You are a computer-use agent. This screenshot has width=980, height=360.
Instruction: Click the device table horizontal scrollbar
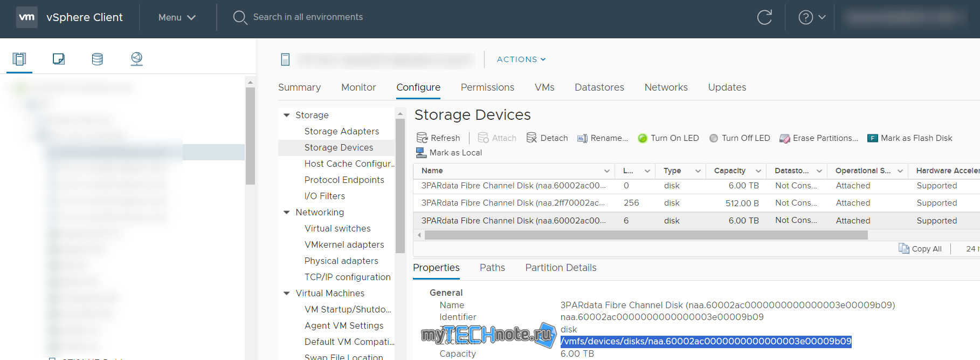[x=646, y=235]
